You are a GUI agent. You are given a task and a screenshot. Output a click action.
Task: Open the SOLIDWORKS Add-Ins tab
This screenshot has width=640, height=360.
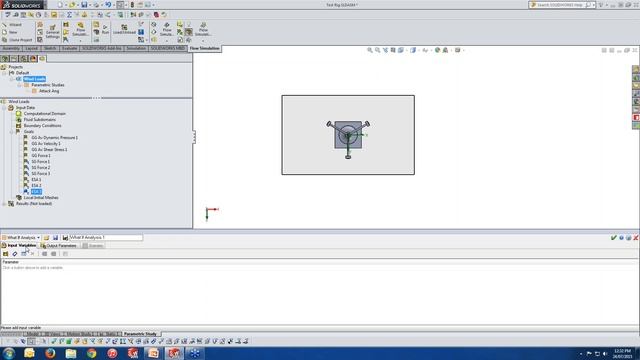102,48
